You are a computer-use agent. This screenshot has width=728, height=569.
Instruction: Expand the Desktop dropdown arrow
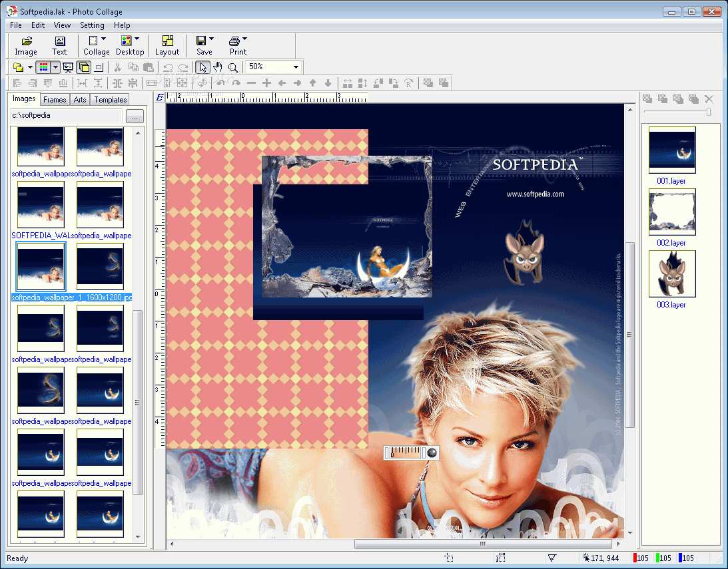coord(137,39)
